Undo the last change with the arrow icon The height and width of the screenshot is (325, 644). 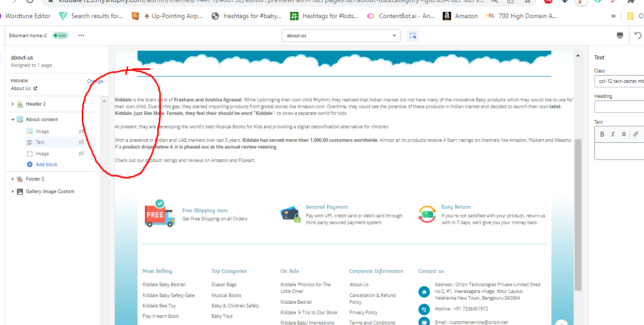click(x=638, y=36)
